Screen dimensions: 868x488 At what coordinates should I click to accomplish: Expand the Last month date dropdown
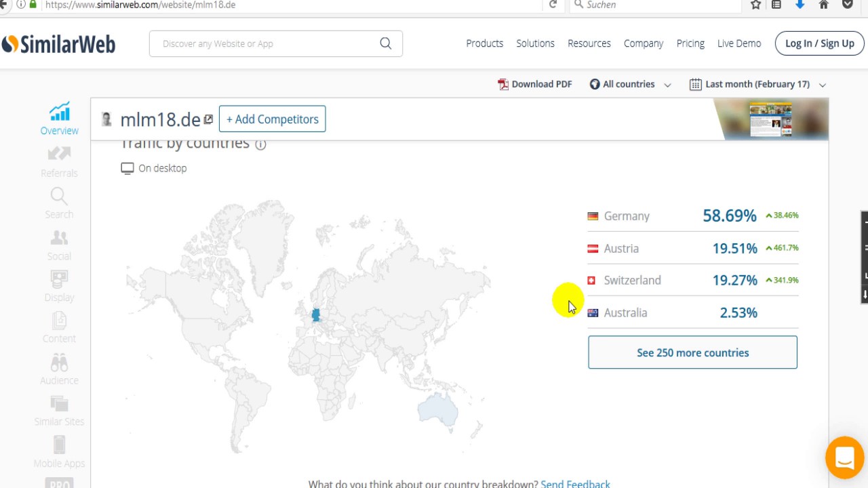click(757, 84)
